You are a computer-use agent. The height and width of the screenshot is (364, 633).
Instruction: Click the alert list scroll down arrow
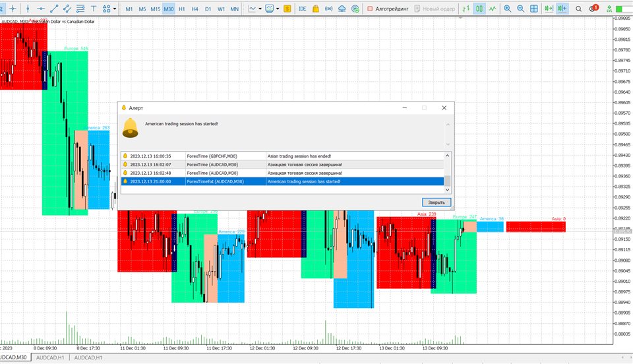coord(447,190)
